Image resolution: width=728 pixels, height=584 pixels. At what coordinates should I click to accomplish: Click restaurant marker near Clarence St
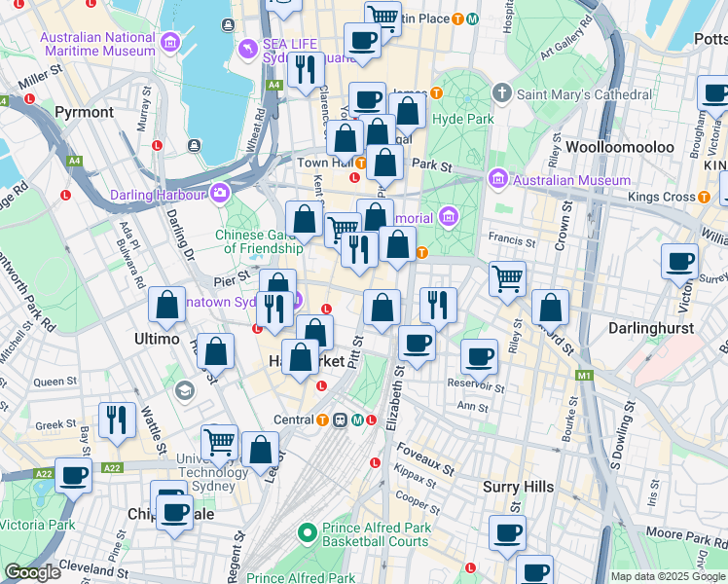click(x=306, y=70)
